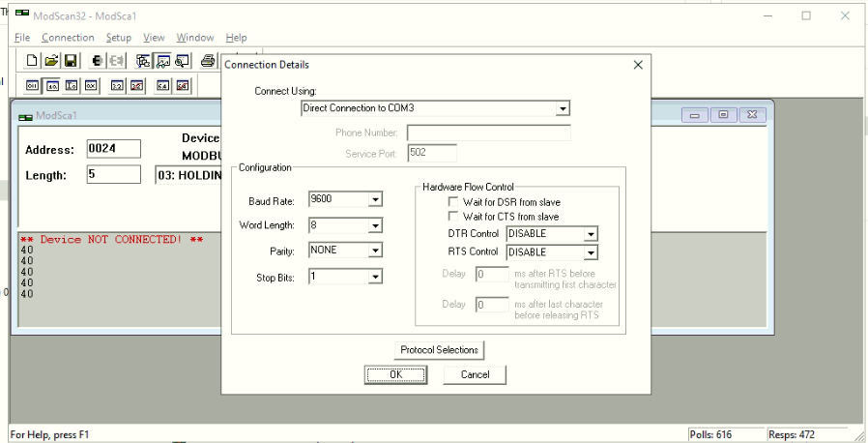Open the DTR Control dropdown
This screenshot has height=443, width=868.
point(591,234)
